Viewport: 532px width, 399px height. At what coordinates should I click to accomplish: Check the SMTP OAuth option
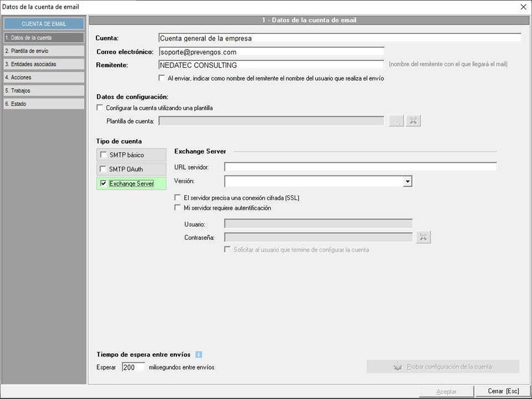(104, 169)
